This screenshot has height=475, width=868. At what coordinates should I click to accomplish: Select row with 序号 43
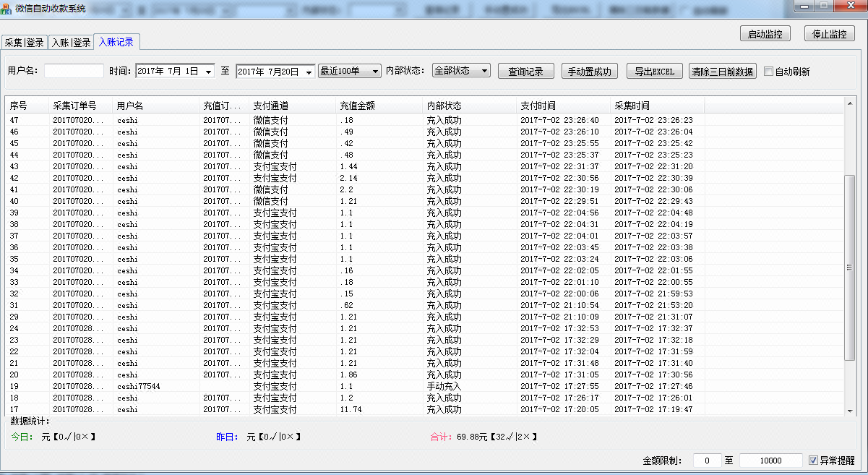click(x=425, y=166)
